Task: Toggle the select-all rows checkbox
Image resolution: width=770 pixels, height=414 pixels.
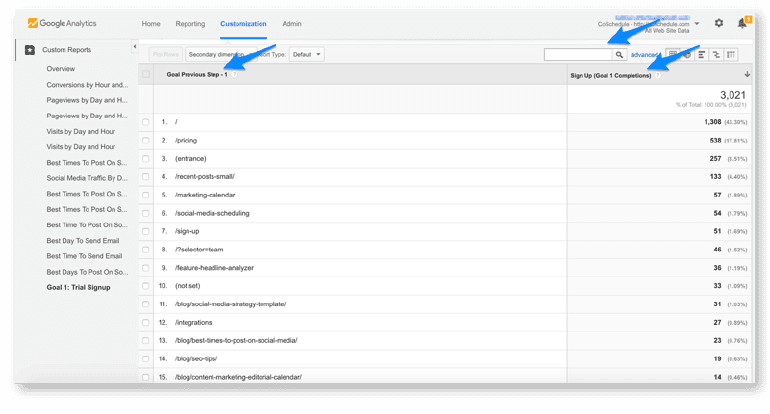Action: pos(146,74)
